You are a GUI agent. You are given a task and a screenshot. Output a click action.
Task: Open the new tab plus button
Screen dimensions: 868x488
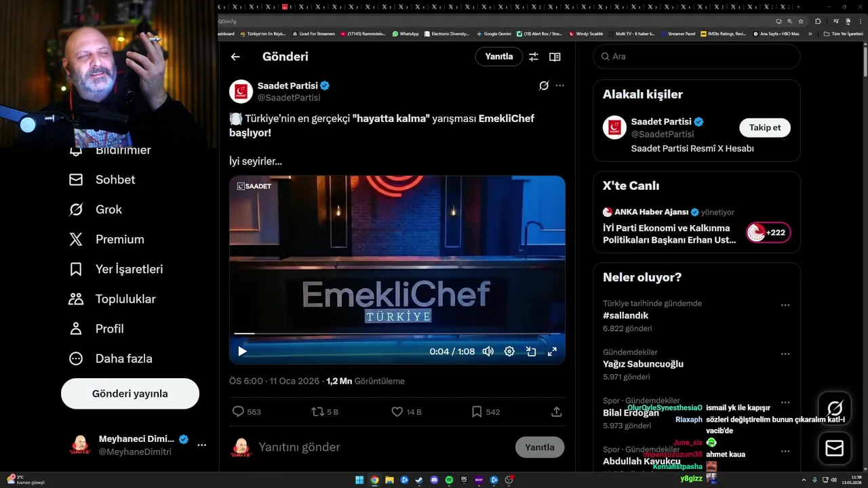(x=798, y=7)
